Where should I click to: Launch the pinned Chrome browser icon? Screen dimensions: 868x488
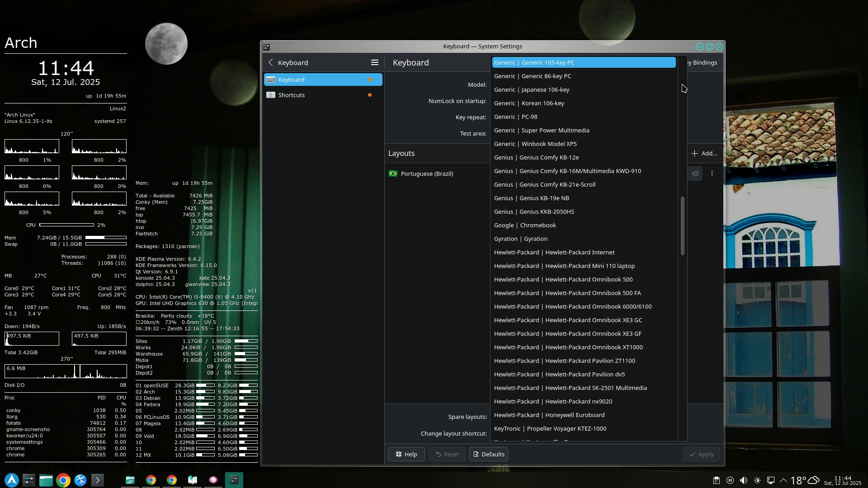pos(63,480)
